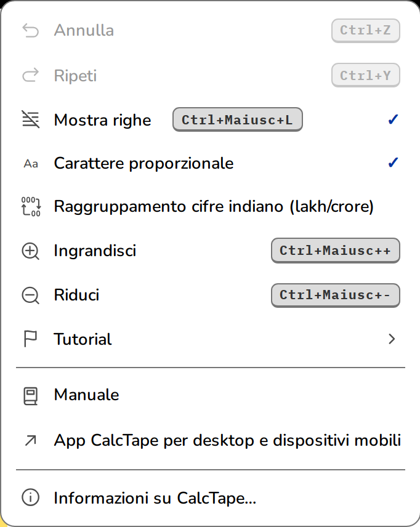Viewport: 420px width, 527px height.
Task: Uncheck the Mostra righe checkmark
Action: pos(393,119)
